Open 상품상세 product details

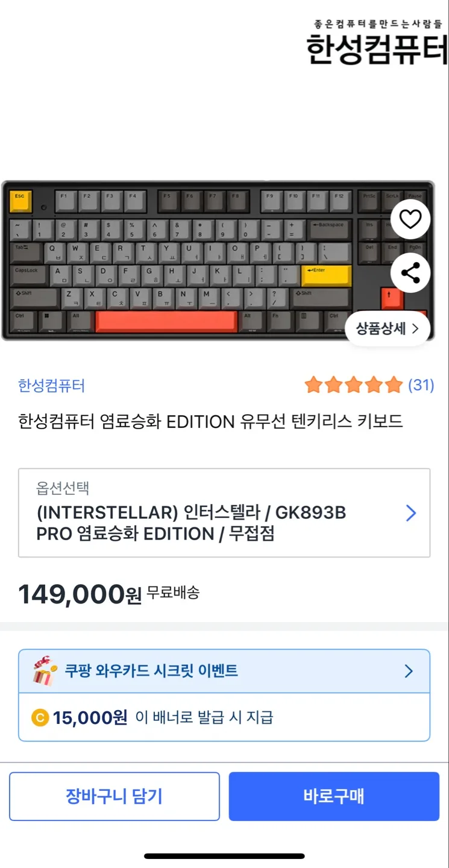click(x=388, y=329)
